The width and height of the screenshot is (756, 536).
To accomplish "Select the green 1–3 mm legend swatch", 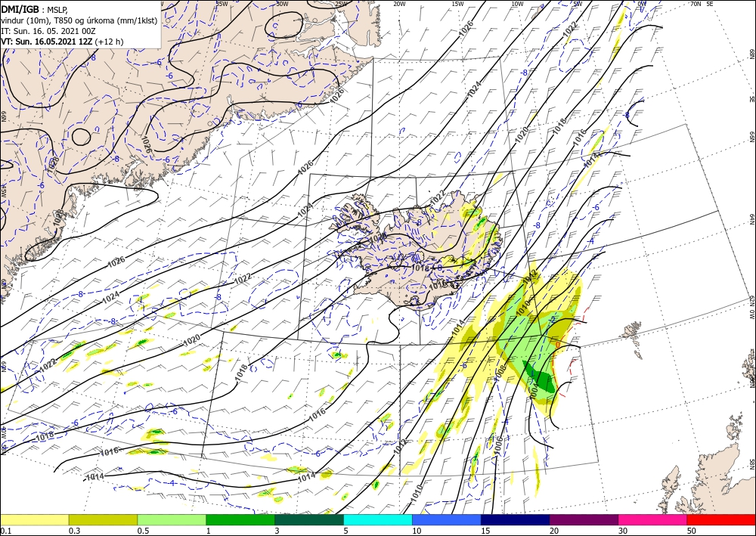I will pos(240,519).
